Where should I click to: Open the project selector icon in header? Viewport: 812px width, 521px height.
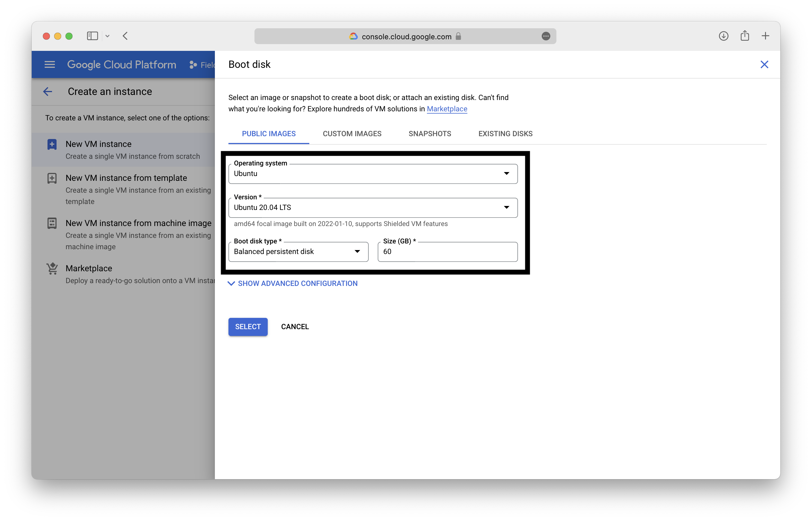(x=193, y=65)
